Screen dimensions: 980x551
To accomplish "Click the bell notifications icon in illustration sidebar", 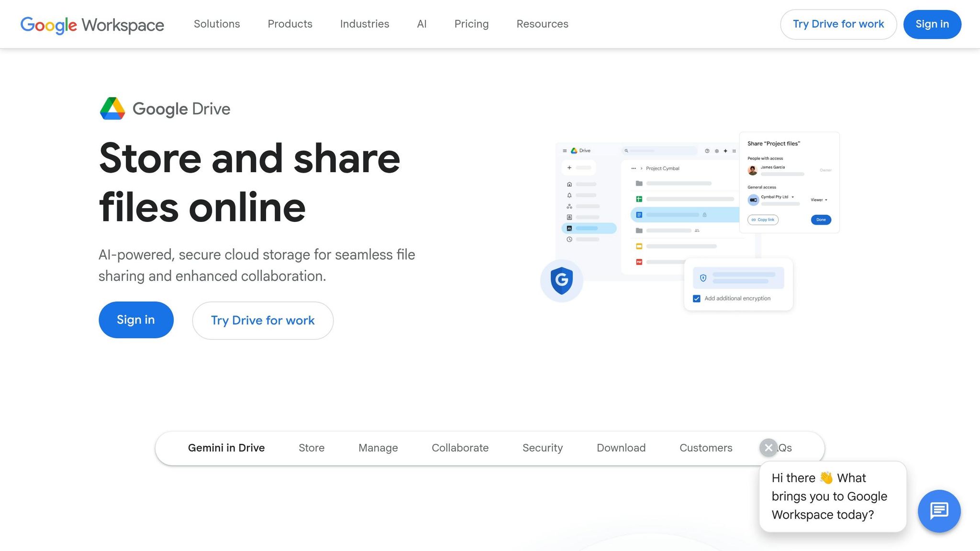I will click(569, 195).
